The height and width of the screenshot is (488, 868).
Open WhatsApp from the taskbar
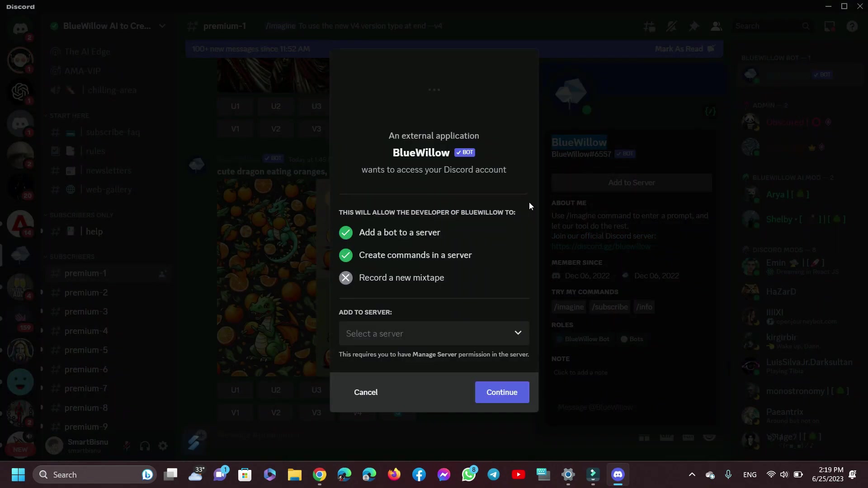[469, 474]
